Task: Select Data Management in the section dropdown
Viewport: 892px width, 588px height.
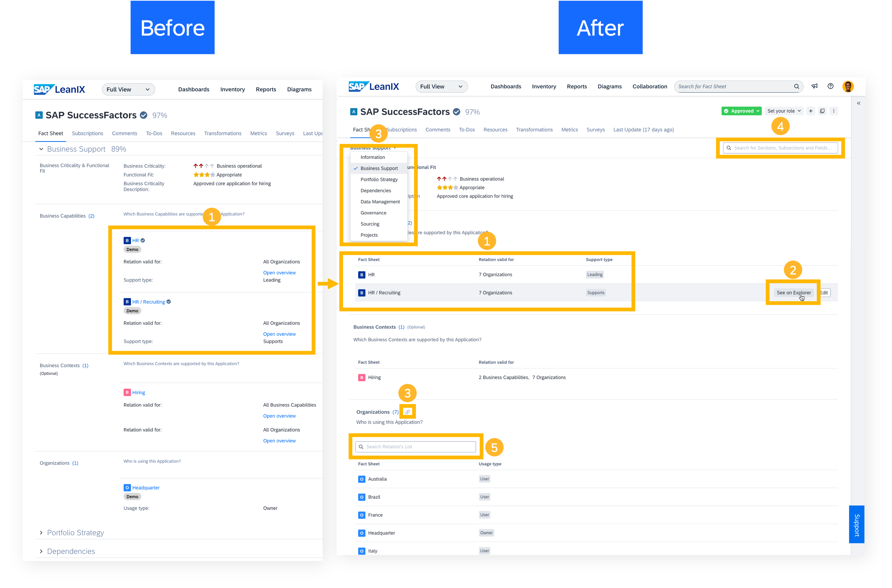Action: pyautogui.click(x=379, y=202)
